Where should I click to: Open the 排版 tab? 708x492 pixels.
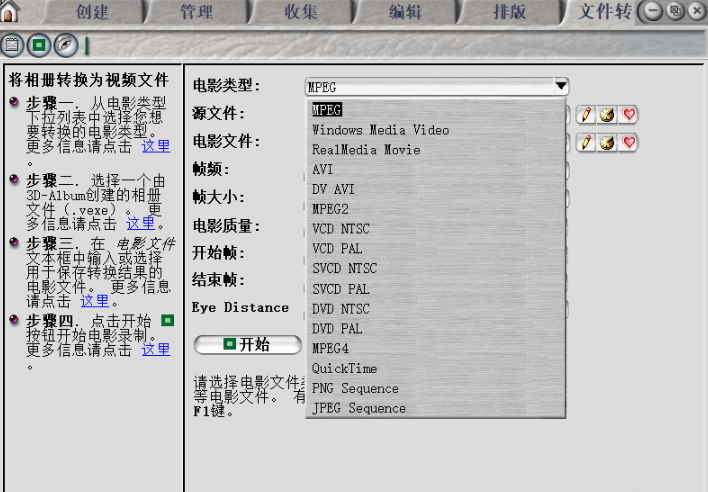click(x=509, y=12)
